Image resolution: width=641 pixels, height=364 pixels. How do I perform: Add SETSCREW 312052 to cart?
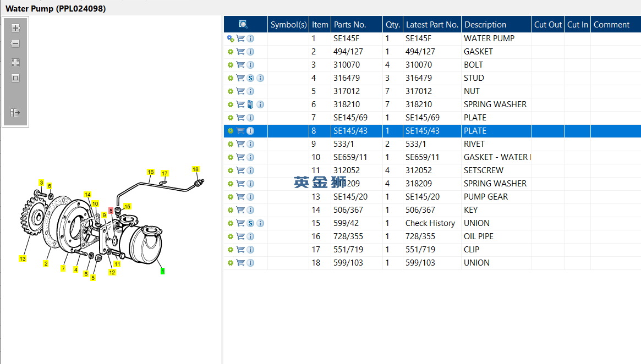[x=240, y=170]
